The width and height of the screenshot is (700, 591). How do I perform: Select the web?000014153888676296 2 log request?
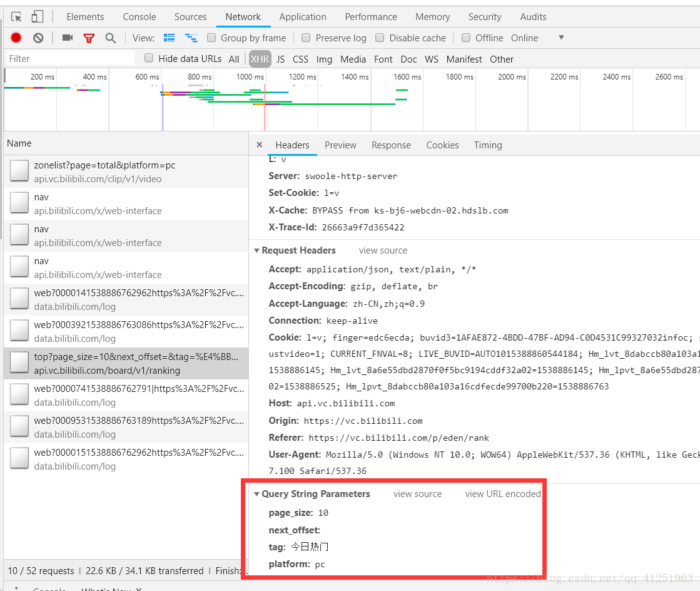coord(126,300)
